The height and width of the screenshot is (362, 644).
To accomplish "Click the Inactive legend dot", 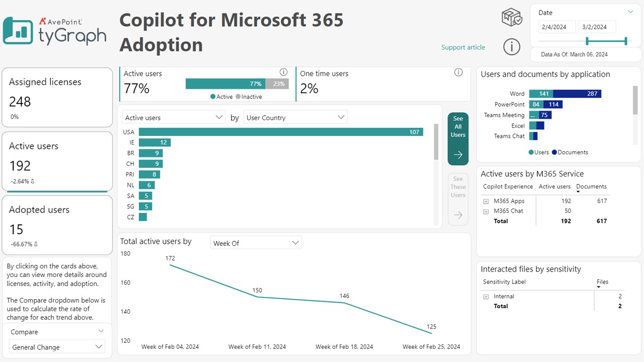I will pyautogui.click(x=238, y=97).
